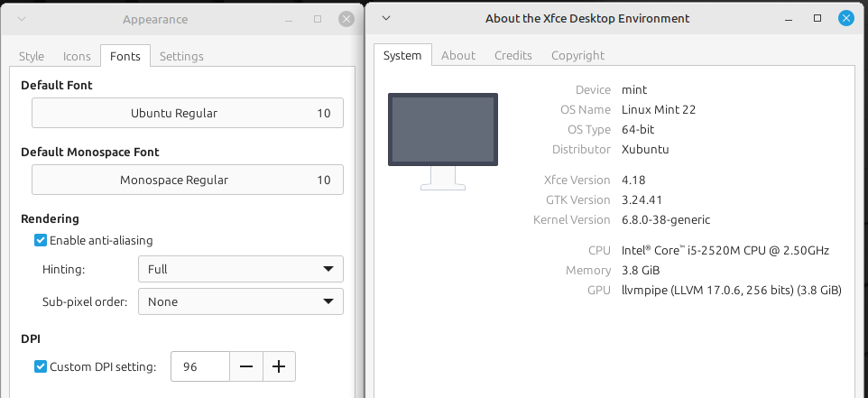This screenshot has width=868, height=398.
Task: Minimize the Appearance window
Action: click(x=289, y=19)
